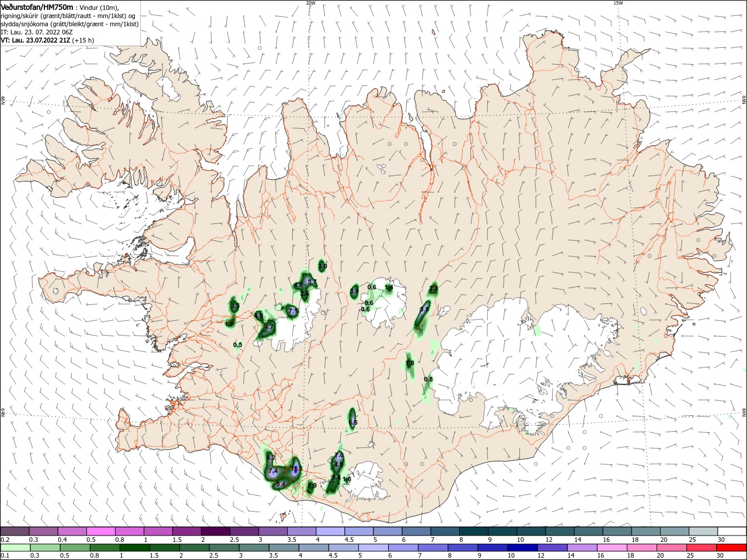Select the bright red 30 swatch in lower legend
This screenshot has width=747, height=560.
732,548
